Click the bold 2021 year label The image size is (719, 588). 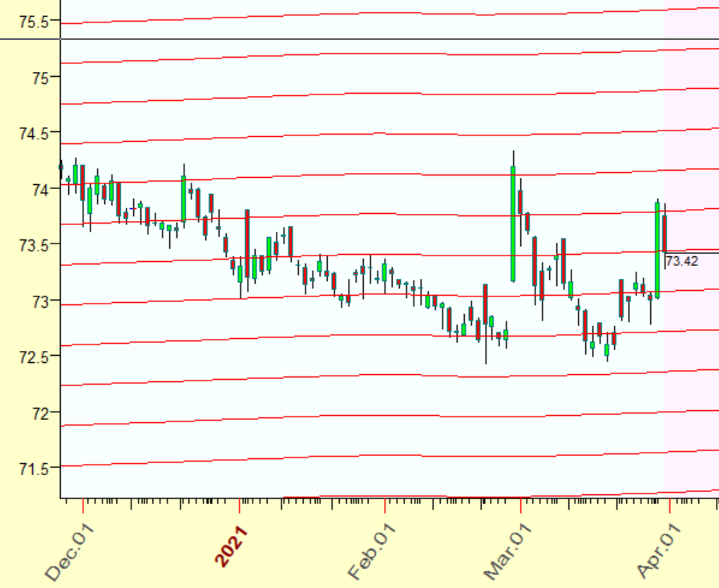pyautogui.click(x=232, y=546)
